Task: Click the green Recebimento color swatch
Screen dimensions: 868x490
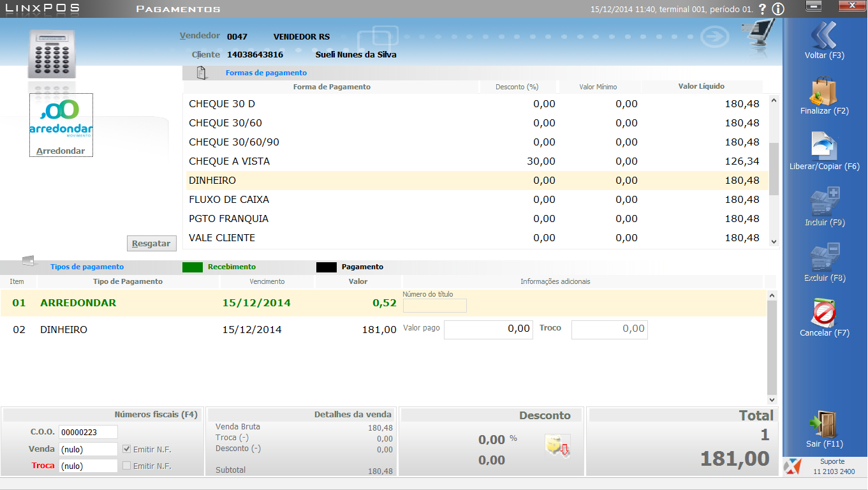Action: pos(193,267)
